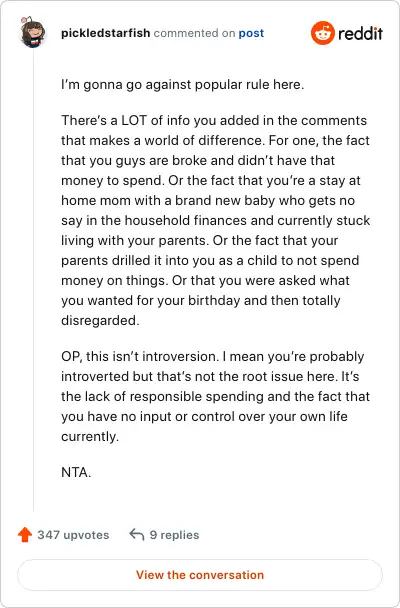Click the orange upvote arrow
Screen dimensions: 400x608
[25, 534]
